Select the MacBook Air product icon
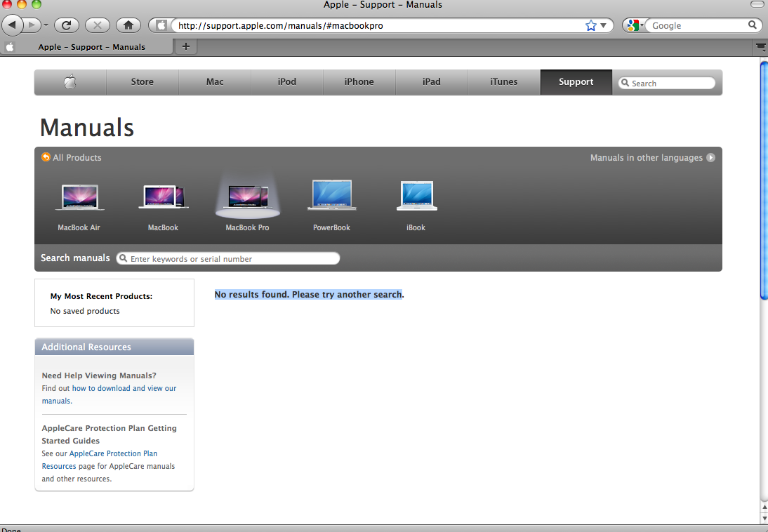The image size is (768, 532). [x=79, y=197]
